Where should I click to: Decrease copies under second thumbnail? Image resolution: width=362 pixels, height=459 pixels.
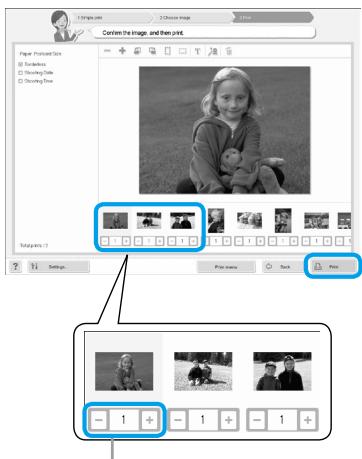(x=138, y=241)
